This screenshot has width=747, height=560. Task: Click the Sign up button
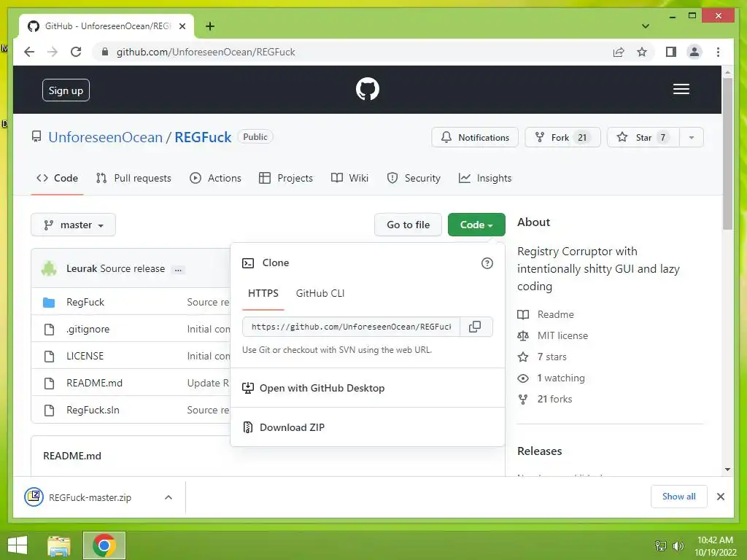[66, 90]
